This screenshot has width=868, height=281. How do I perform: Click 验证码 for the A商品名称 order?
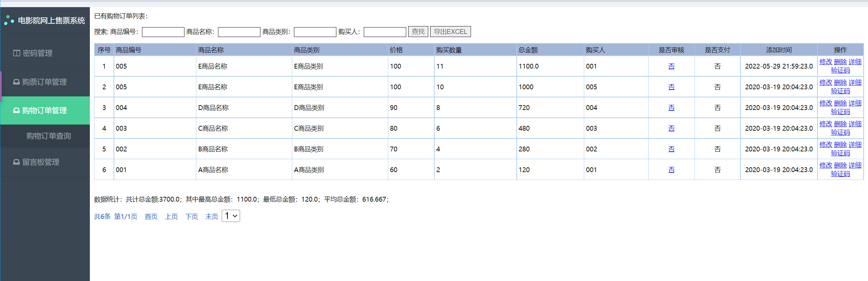tap(840, 174)
